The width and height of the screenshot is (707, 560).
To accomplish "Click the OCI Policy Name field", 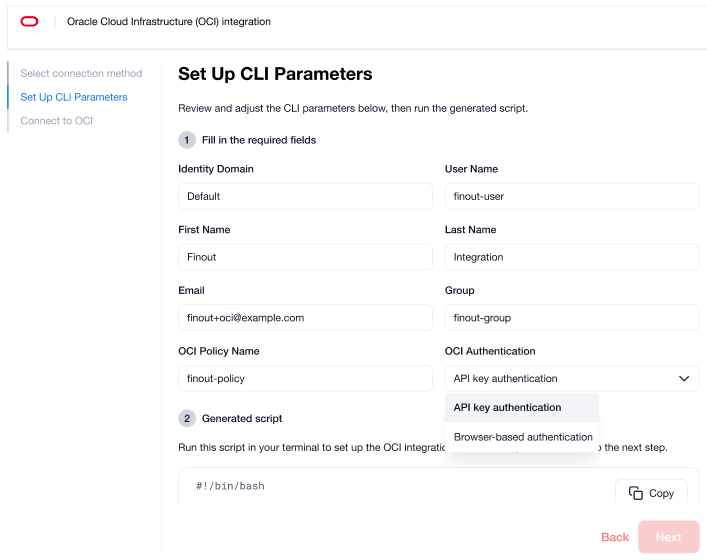I will click(305, 379).
